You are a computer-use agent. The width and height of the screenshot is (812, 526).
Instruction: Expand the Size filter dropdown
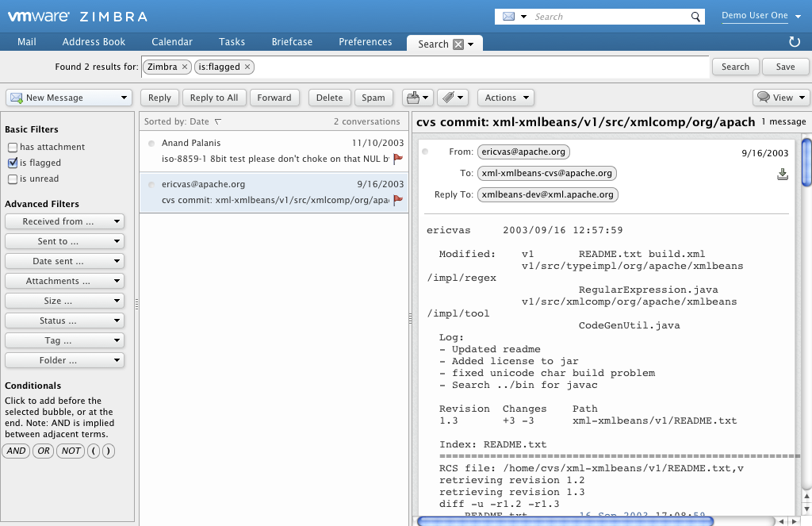pyautogui.click(x=65, y=301)
